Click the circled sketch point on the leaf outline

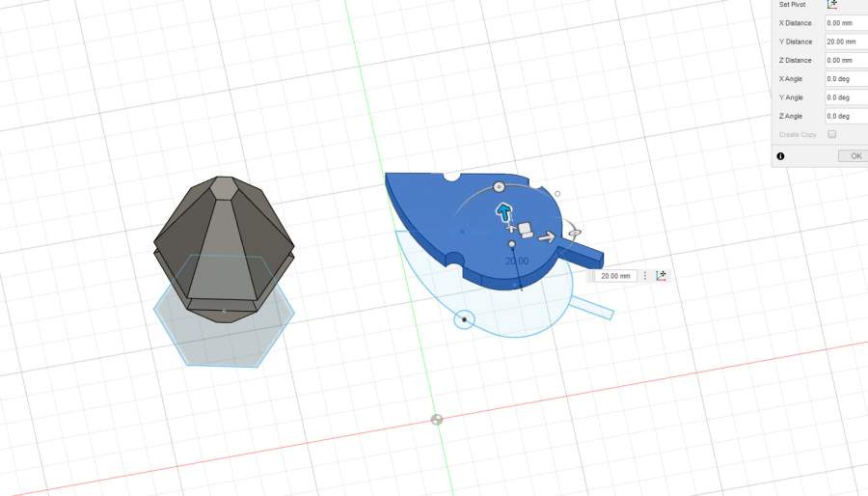click(465, 319)
